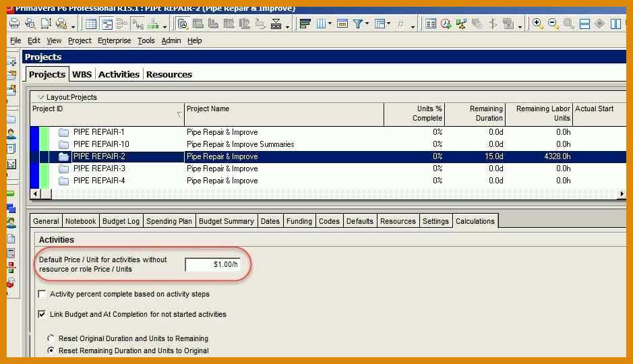Sort by Project ID column header
The image size is (633, 364).
pos(107,114)
